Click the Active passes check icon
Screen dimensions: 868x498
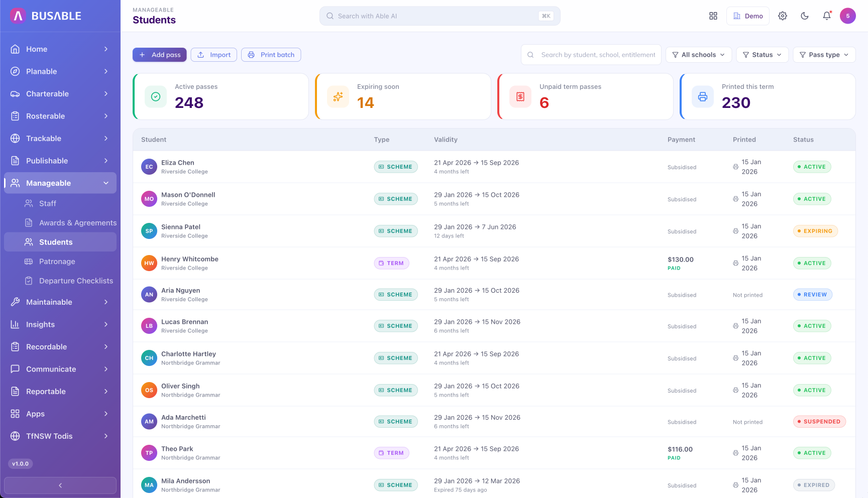[156, 96]
